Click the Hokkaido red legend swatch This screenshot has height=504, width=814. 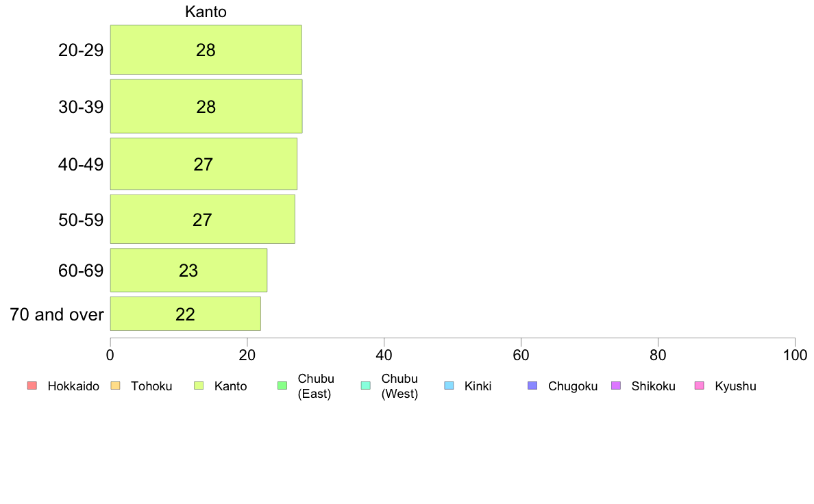pos(32,386)
